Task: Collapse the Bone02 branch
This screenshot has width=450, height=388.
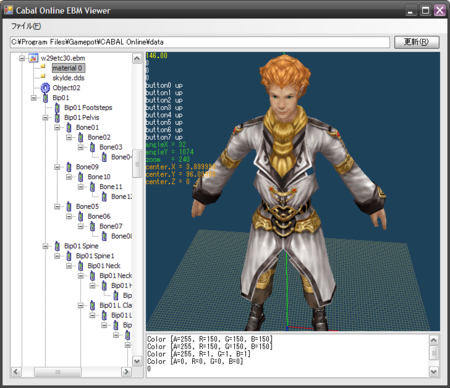Action: click(69, 137)
